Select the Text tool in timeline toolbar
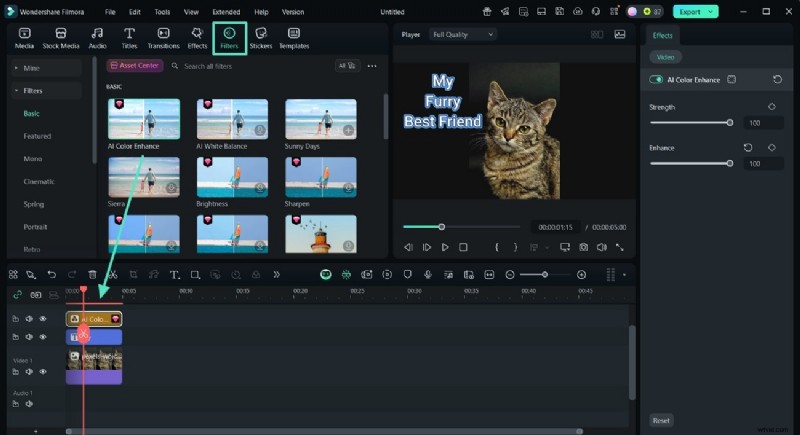Screen dimensions: 800x435 (x=174, y=274)
